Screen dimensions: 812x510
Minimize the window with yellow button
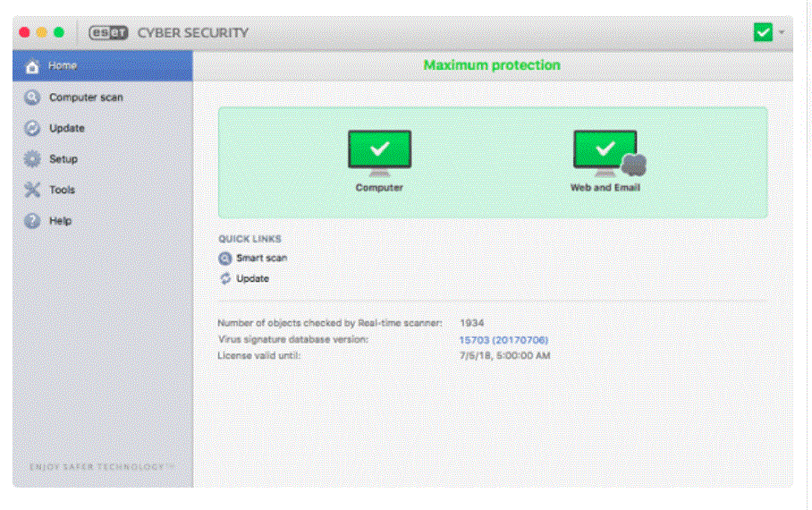click(x=42, y=32)
